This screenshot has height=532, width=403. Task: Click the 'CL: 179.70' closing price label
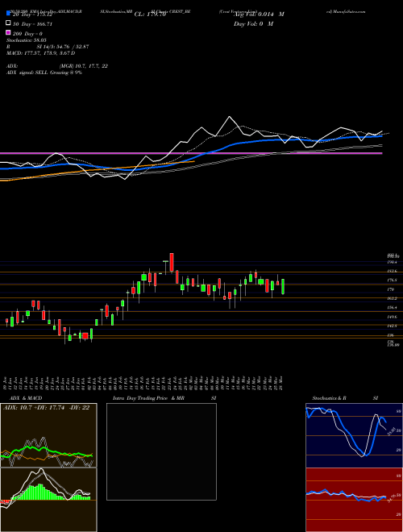point(150,15)
